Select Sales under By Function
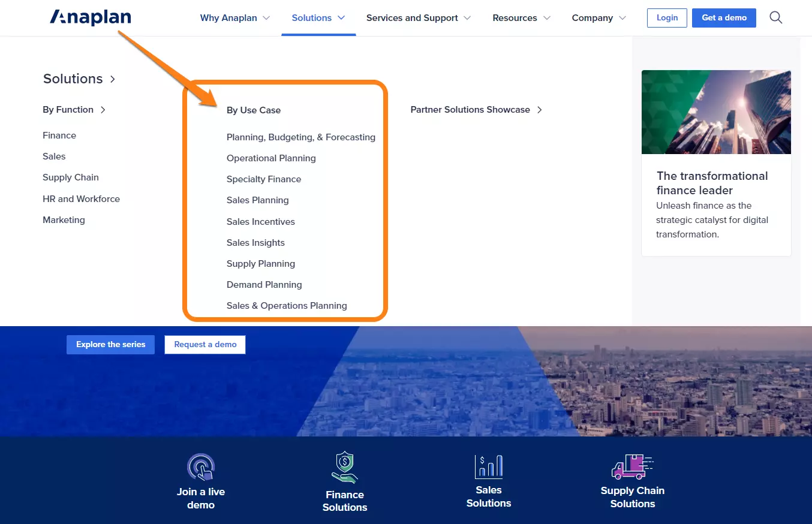812x524 pixels. click(54, 156)
